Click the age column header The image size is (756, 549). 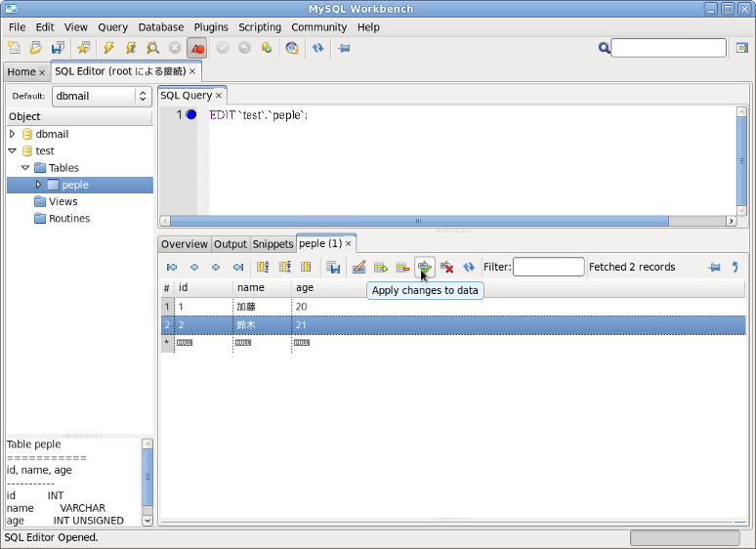click(305, 288)
